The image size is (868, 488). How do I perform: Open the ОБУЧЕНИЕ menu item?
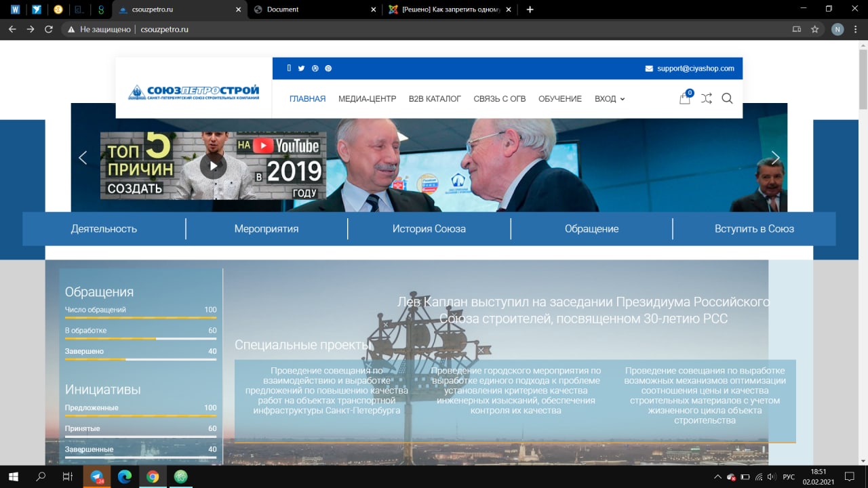(x=560, y=99)
